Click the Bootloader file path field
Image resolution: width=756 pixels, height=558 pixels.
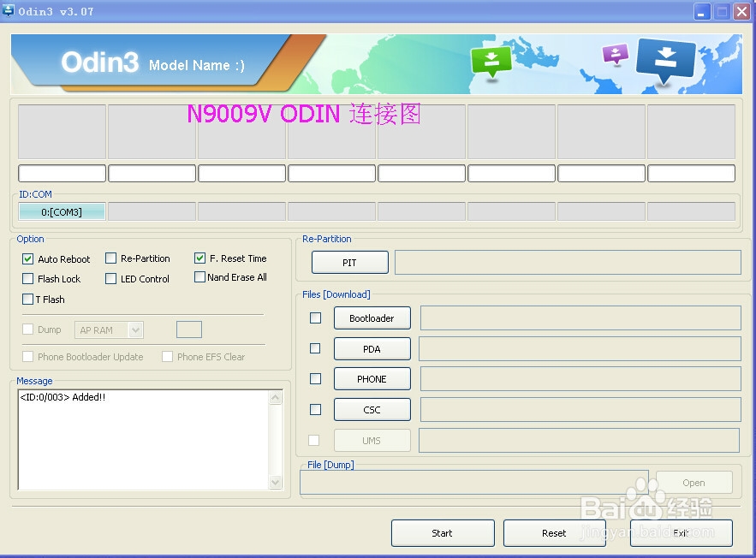click(x=580, y=318)
